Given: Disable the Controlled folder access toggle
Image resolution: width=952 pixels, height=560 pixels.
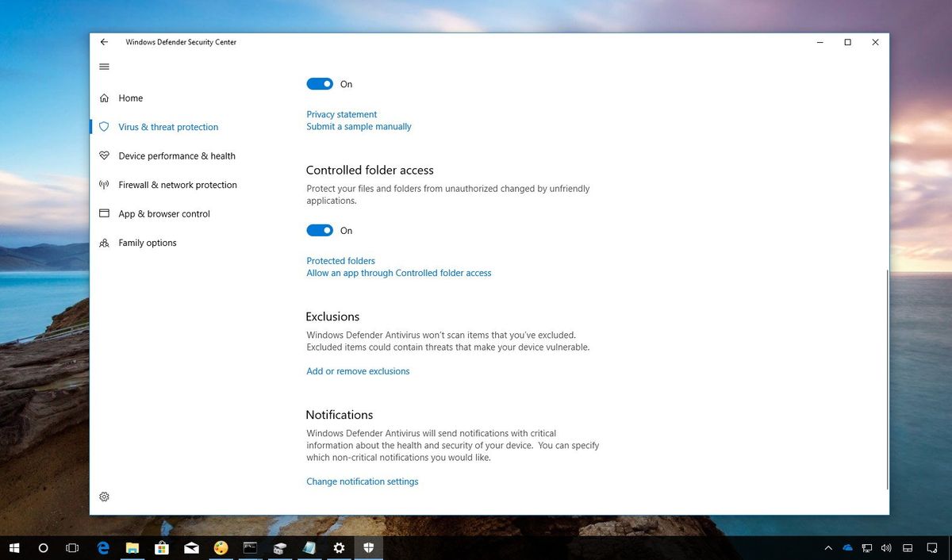Looking at the screenshot, I should pos(320,230).
